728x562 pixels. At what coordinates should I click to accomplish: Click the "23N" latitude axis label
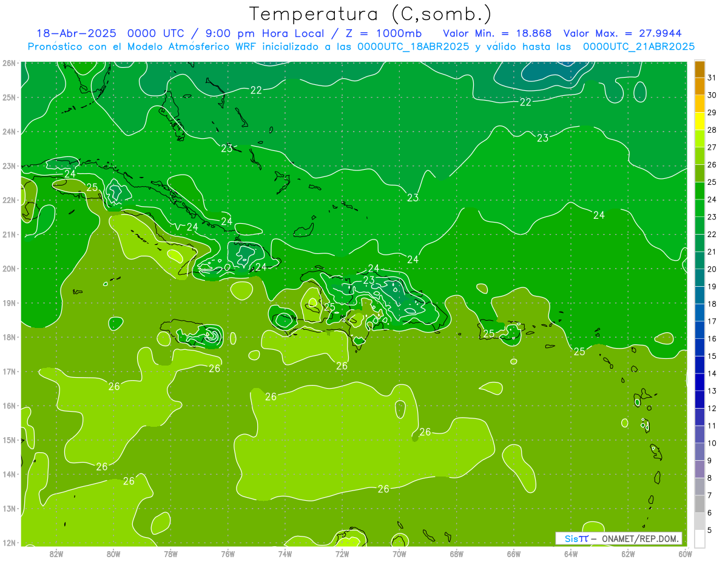point(9,166)
